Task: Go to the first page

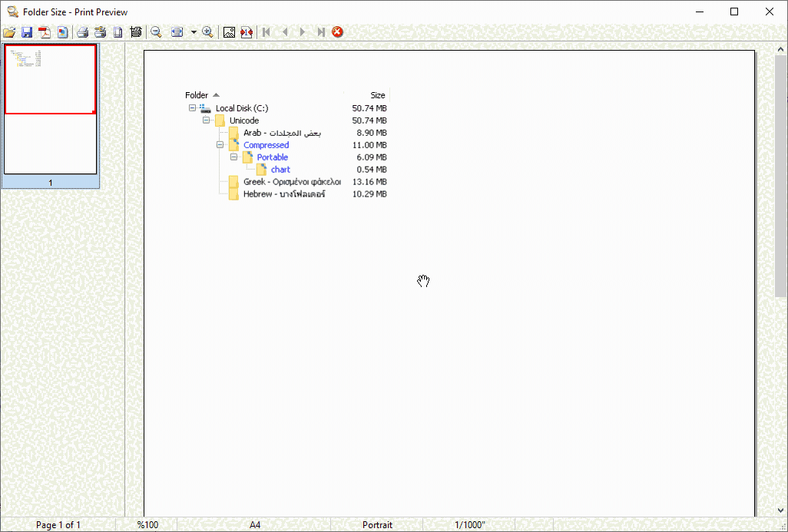Action: pos(266,31)
